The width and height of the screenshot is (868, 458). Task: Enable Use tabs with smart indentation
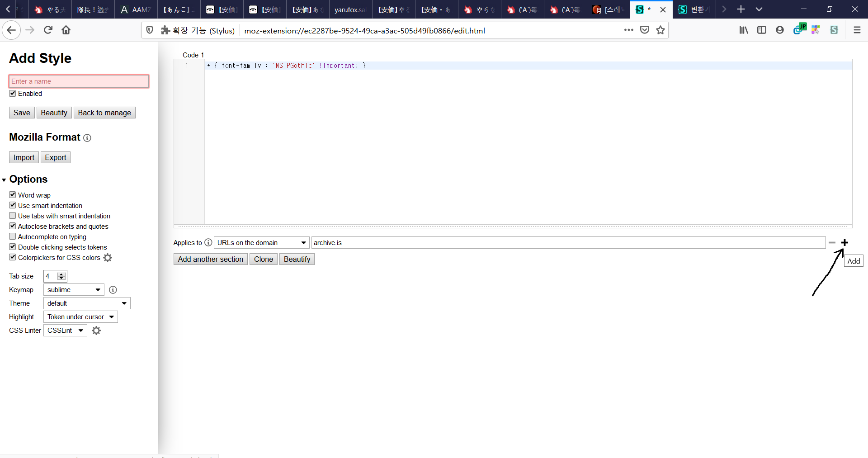click(x=13, y=216)
